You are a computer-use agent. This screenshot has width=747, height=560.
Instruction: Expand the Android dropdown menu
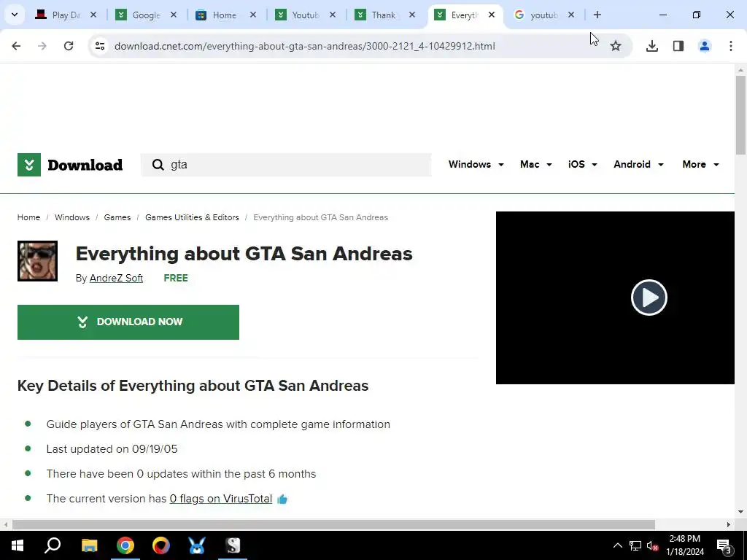[x=638, y=164]
